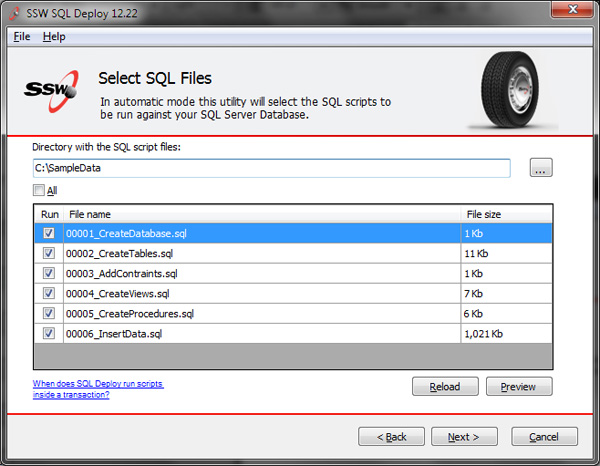600x466 pixels.
Task: Uncheck Run for 00005_CreateProcedures.sql
Action: point(49,313)
